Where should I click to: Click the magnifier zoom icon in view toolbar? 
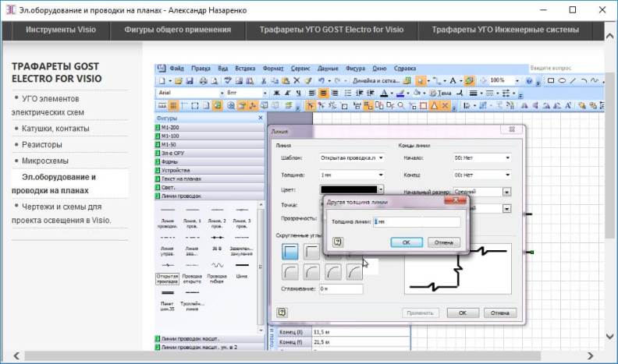401,105
